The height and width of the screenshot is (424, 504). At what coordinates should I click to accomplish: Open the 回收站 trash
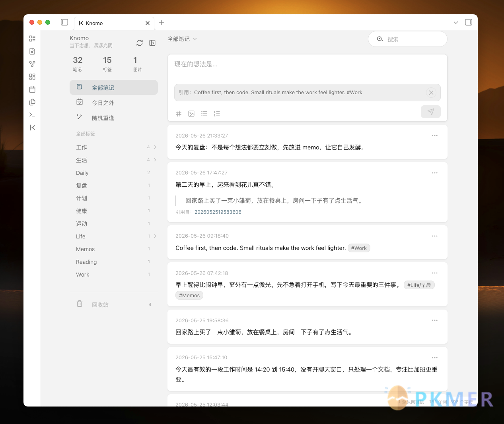[114, 304]
